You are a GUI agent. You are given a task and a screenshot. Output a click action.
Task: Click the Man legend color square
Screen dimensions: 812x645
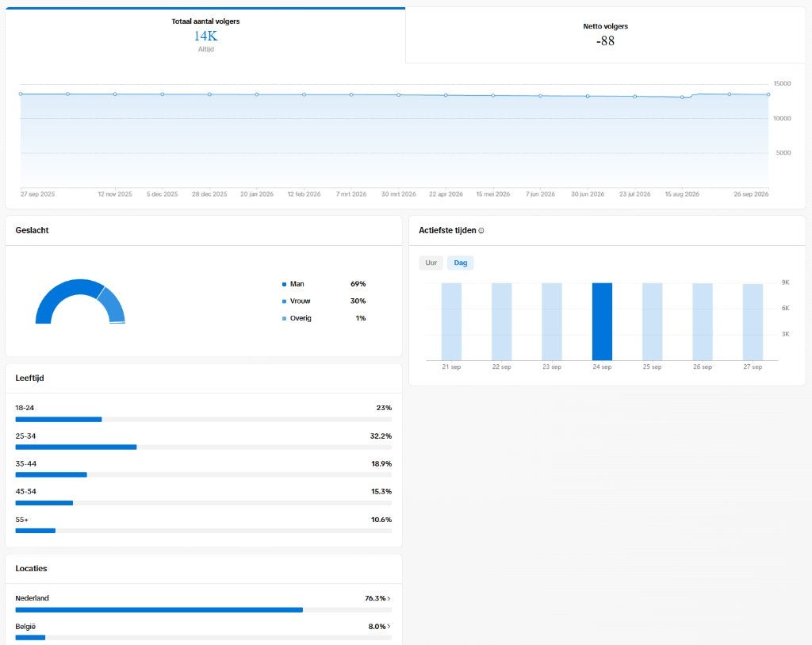[x=285, y=284]
